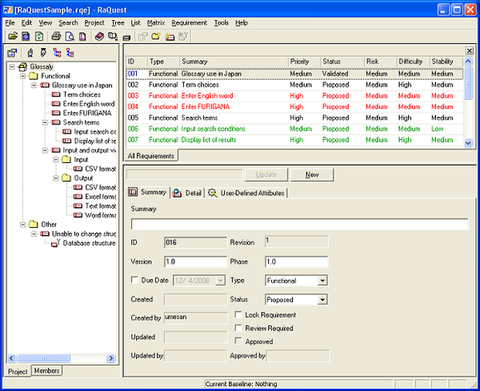Click the open project folder icon
The height and width of the screenshot is (391, 480).
click(x=13, y=36)
